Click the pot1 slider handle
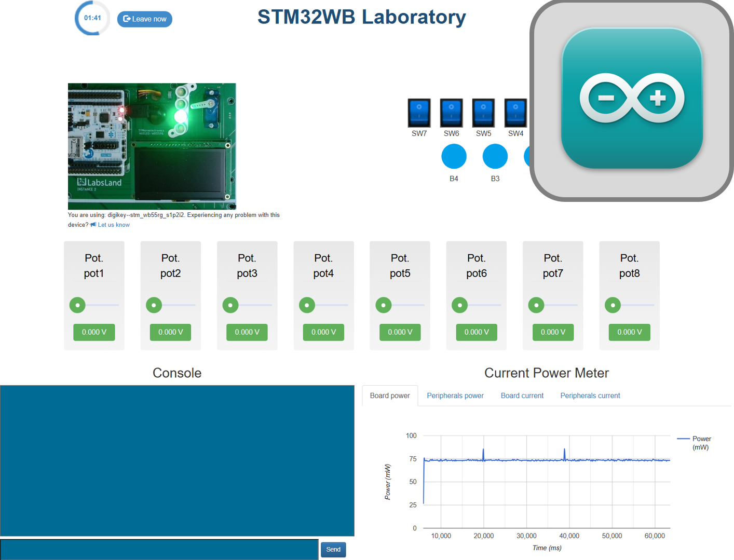 (x=77, y=305)
